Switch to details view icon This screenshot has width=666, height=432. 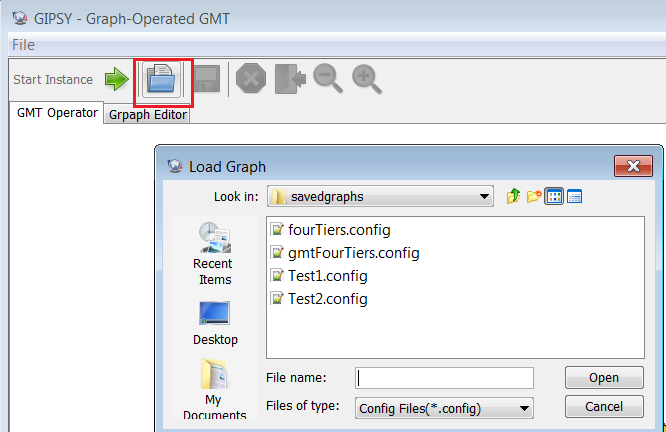pos(574,196)
